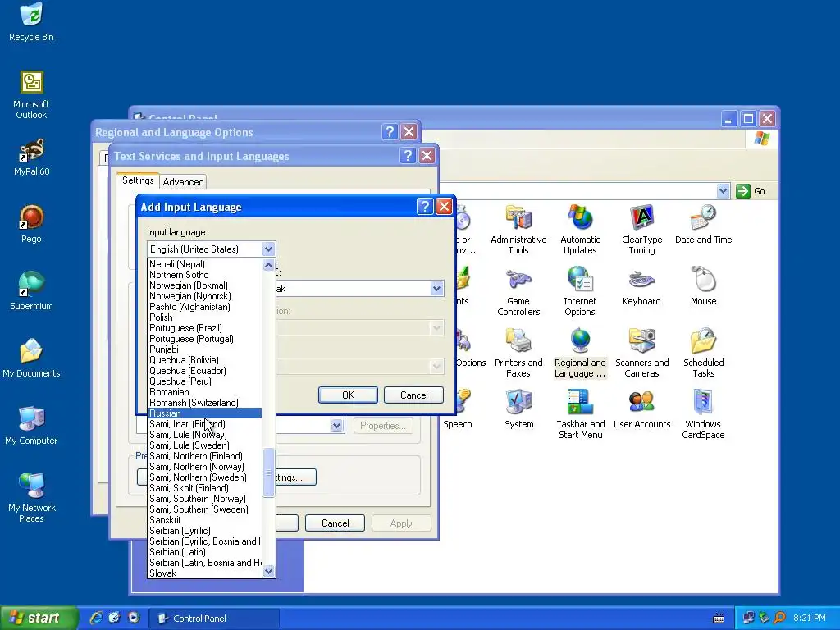
Task: Open Scheduled Tasks icon
Action: click(x=703, y=353)
